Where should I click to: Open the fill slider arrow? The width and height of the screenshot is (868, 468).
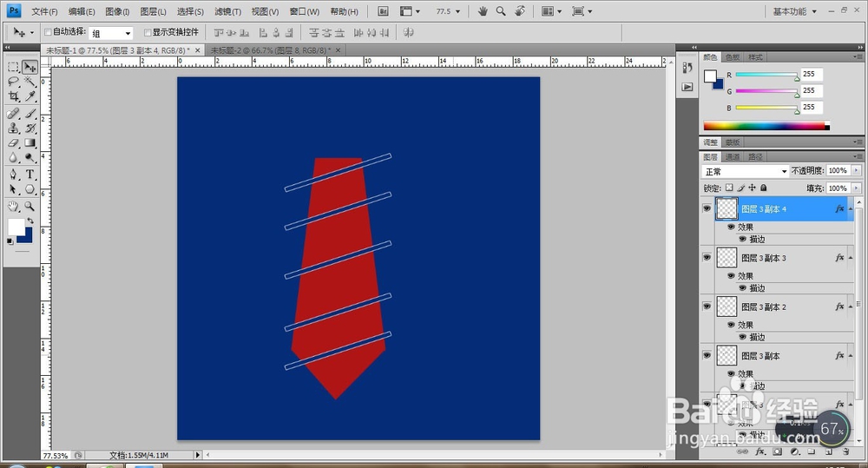(x=857, y=188)
